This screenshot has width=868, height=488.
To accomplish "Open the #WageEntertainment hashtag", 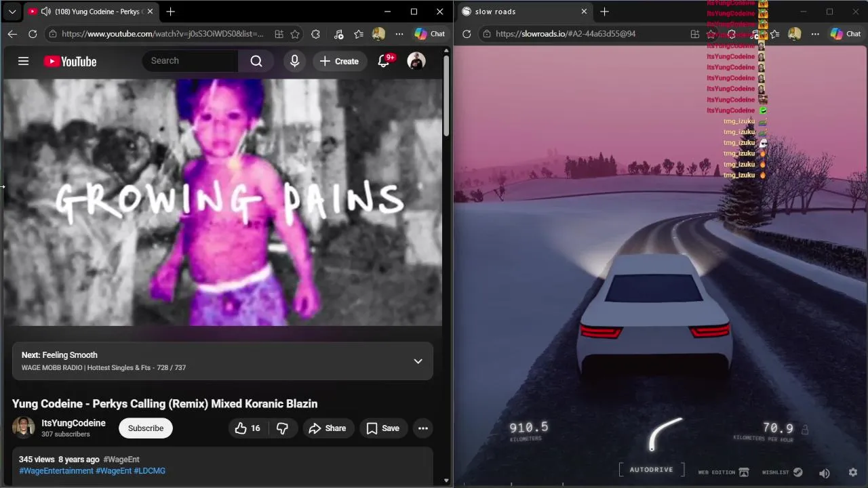I will click(56, 471).
